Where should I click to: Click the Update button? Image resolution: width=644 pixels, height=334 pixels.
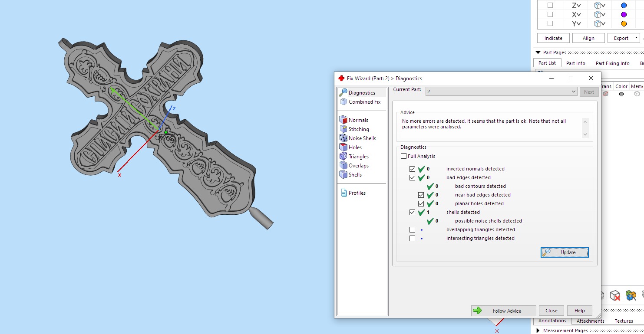[x=565, y=252]
